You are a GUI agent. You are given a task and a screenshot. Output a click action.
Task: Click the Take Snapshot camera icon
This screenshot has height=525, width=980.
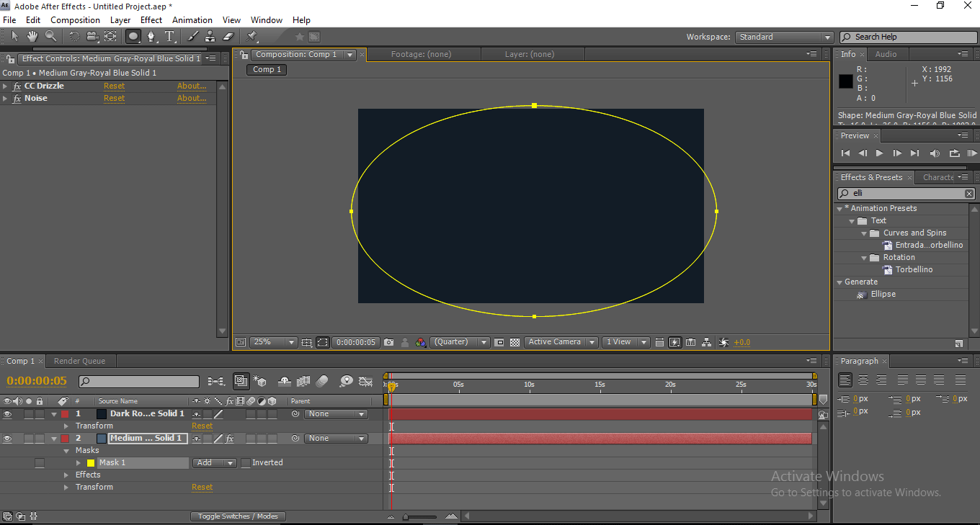pos(389,343)
